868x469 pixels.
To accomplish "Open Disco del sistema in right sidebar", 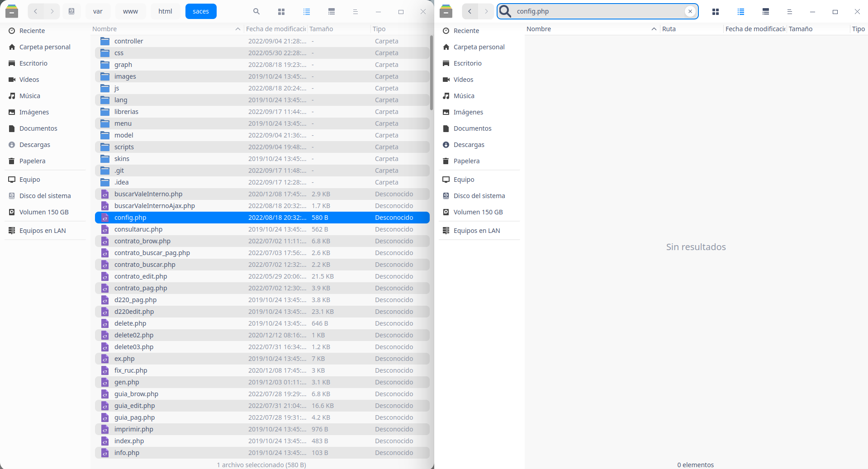I will point(479,196).
